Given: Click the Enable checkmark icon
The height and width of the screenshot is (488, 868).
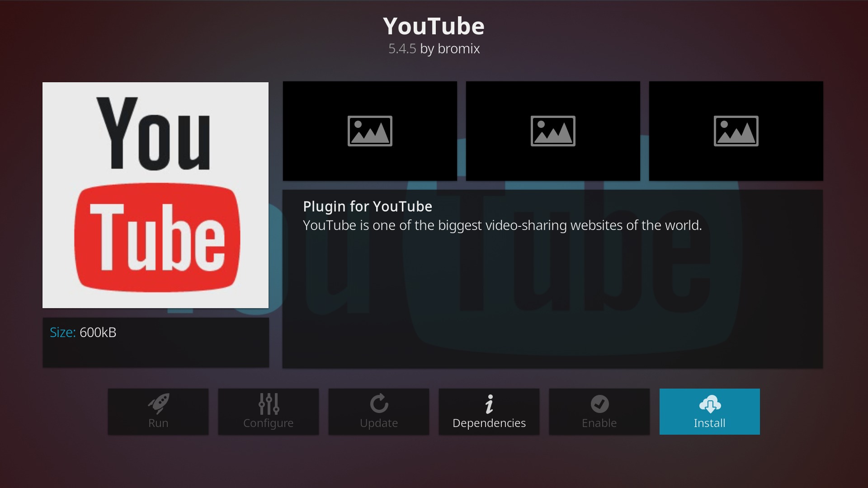Looking at the screenshot, I should pos(599,404).
